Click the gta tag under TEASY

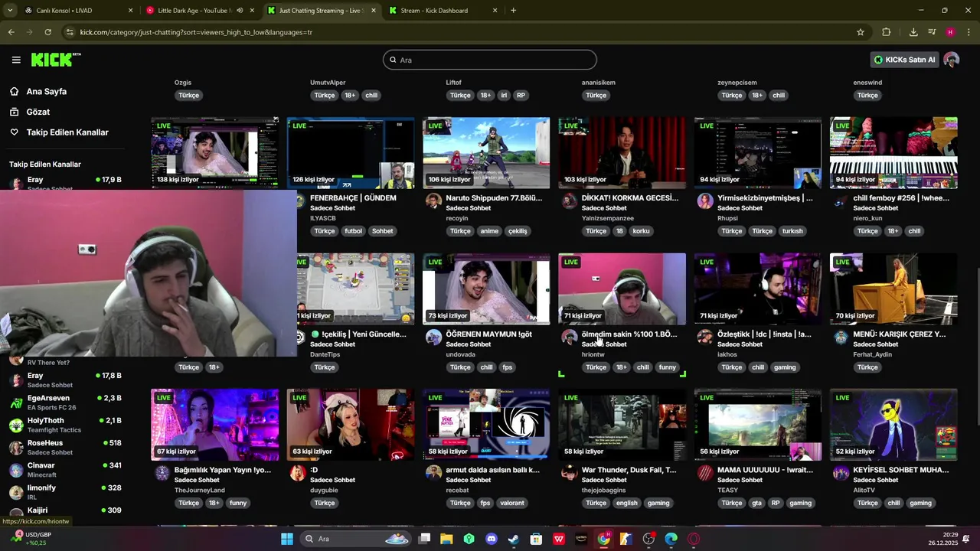click(756, 503)
